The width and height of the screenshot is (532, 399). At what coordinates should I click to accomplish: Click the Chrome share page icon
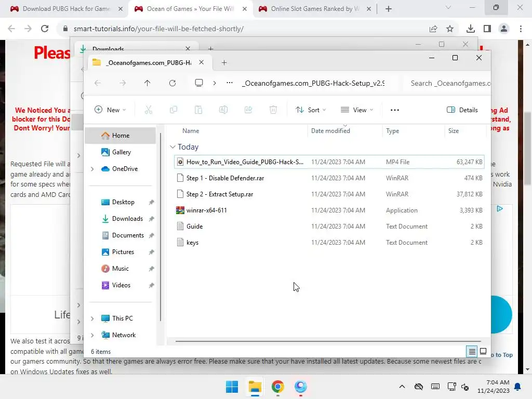tap(433, 29)
